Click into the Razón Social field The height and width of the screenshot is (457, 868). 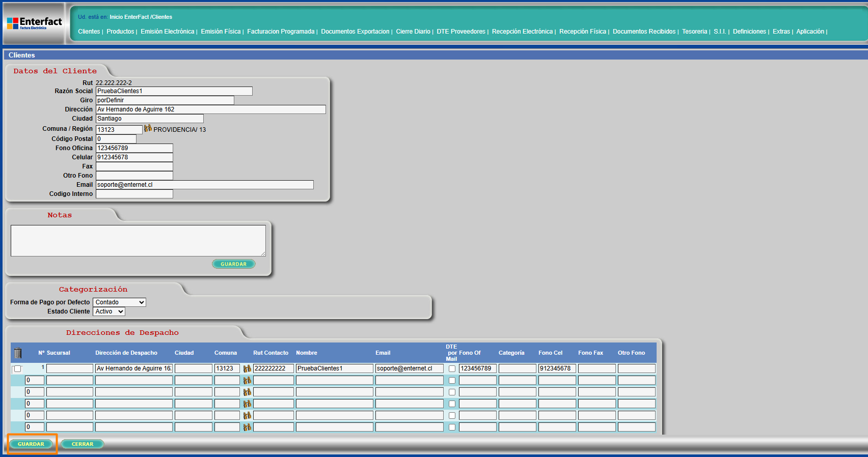[174, 91]
